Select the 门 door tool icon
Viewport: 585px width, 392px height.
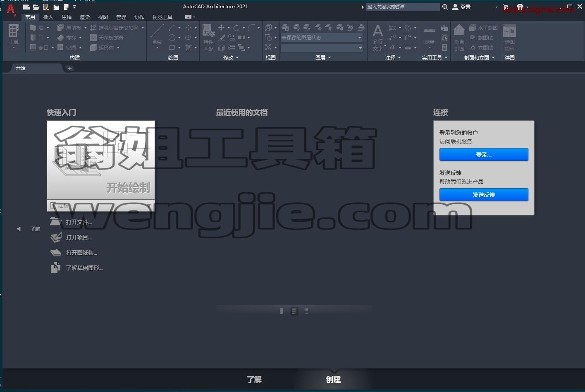(x=33, y=38)
